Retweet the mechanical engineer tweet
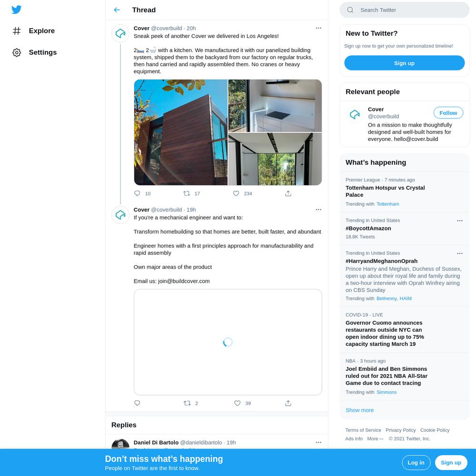 click(x=187, y=403)
